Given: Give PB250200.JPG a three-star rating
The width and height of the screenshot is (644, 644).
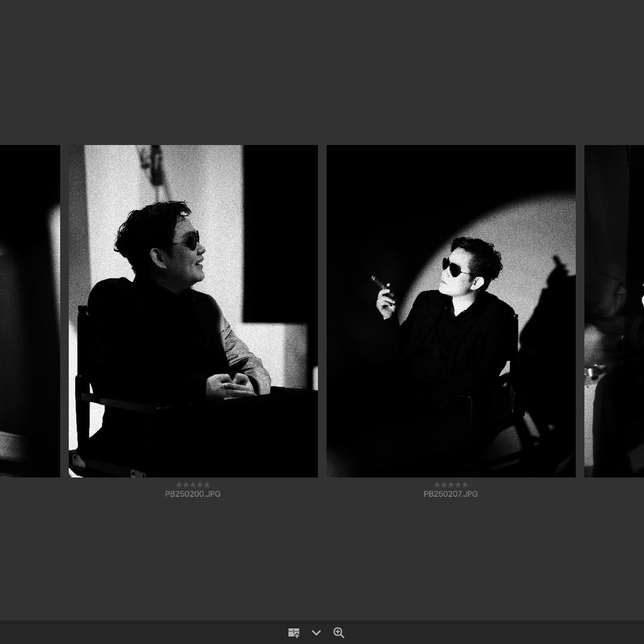Looking at the screenshot, I should [193, 485].
